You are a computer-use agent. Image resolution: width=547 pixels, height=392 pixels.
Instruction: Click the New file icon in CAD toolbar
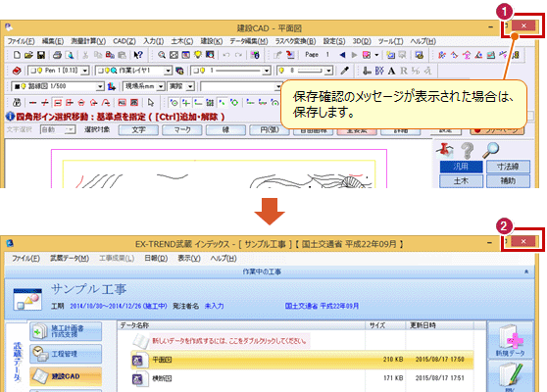(x=17, y=55)
